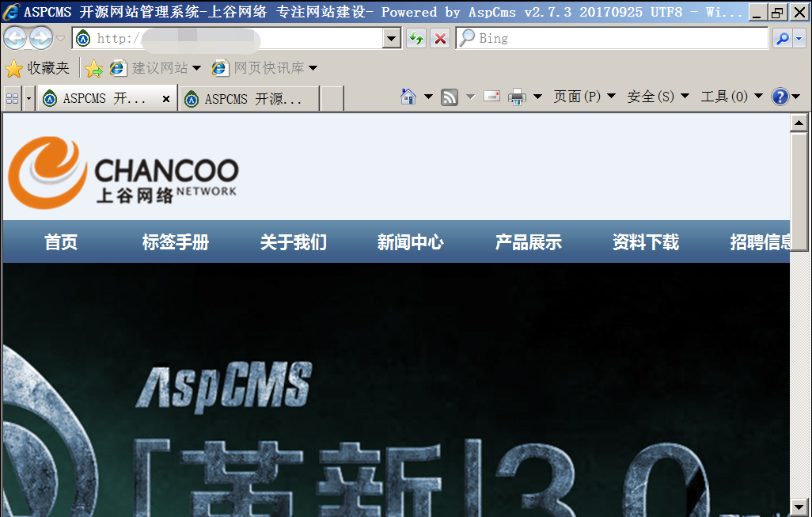
Task: Click the vertical scrollbar up arrow
Action: [799, 123]
